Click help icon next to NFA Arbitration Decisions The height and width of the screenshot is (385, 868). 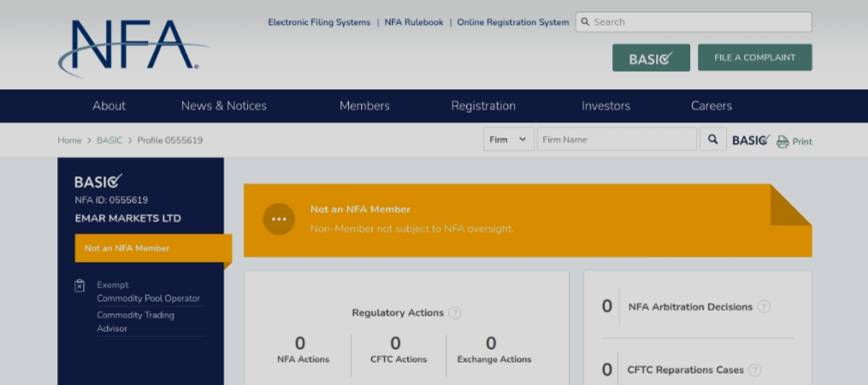[x=764, y=307]
